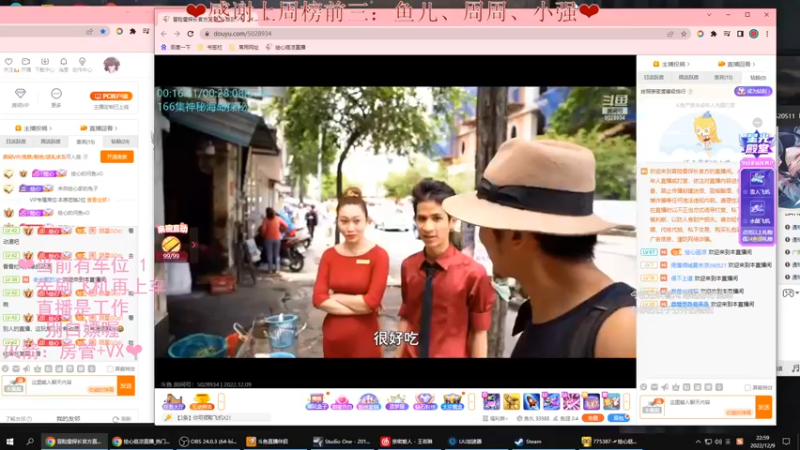Switch to 贵宾(15) tab in left window
The image size is (800, 450).
click(x=86, y=141)
